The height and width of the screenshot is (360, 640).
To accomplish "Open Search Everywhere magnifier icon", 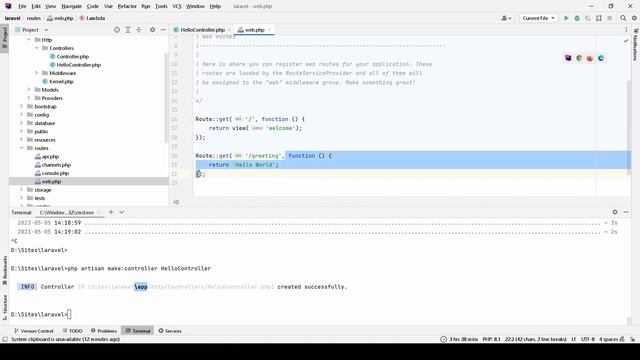I will (623, 18).
